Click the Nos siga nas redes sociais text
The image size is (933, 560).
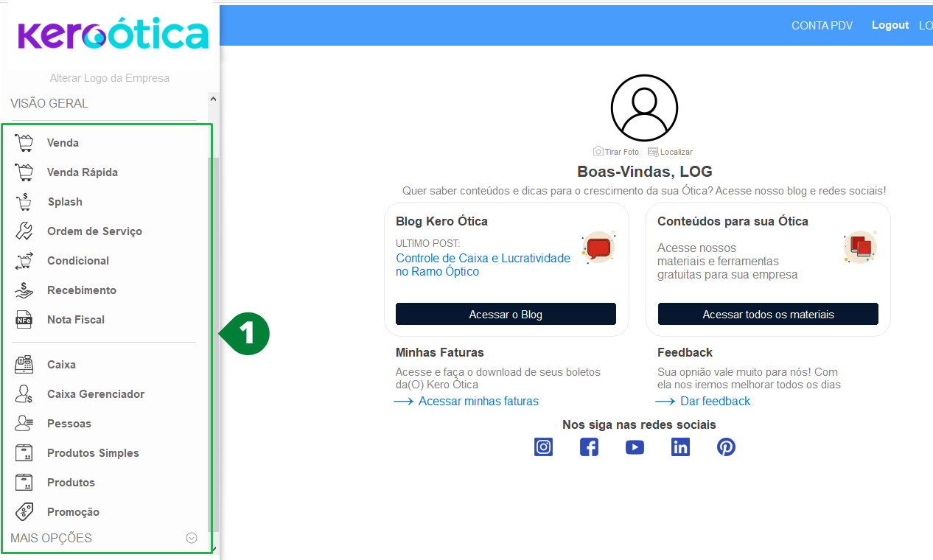(639, 424)
